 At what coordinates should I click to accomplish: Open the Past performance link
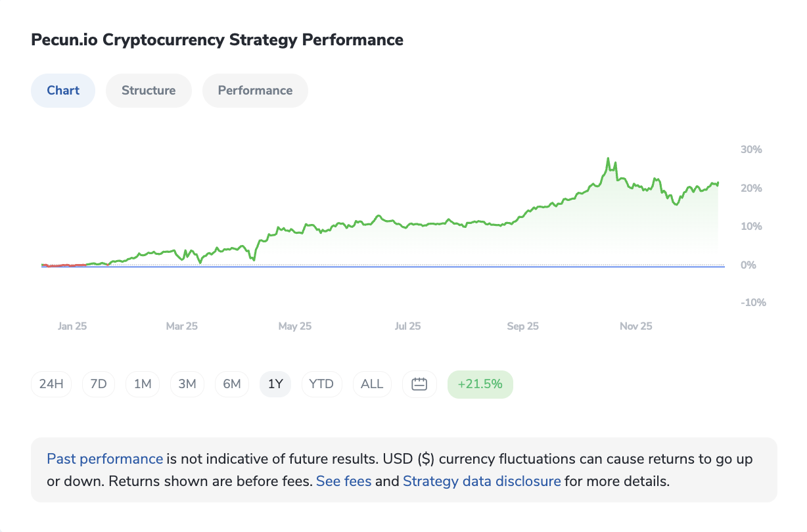click(x=104, y=459)
